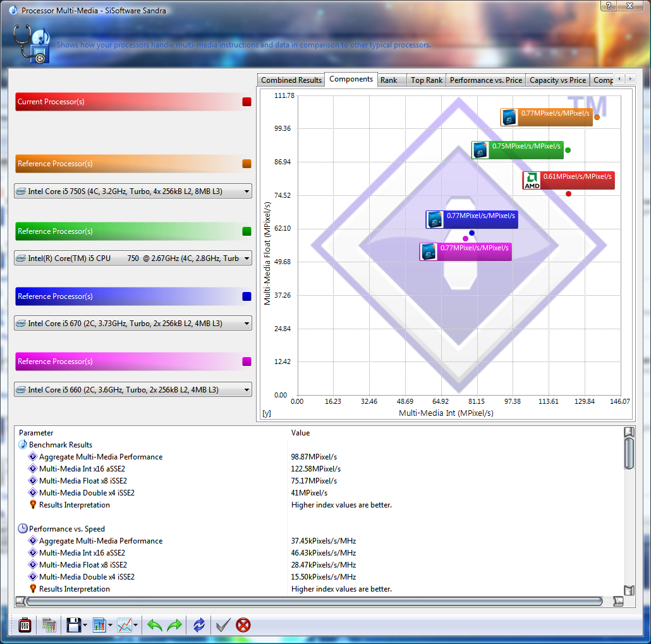Click Intel box icon on orange chart label

tap(509, 117)
